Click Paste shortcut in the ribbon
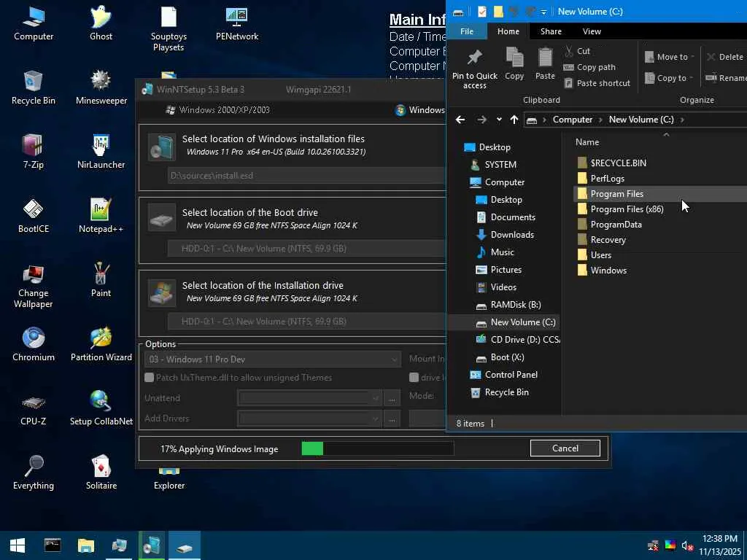This screenshot has height=560, width=747. coord(597,83)
